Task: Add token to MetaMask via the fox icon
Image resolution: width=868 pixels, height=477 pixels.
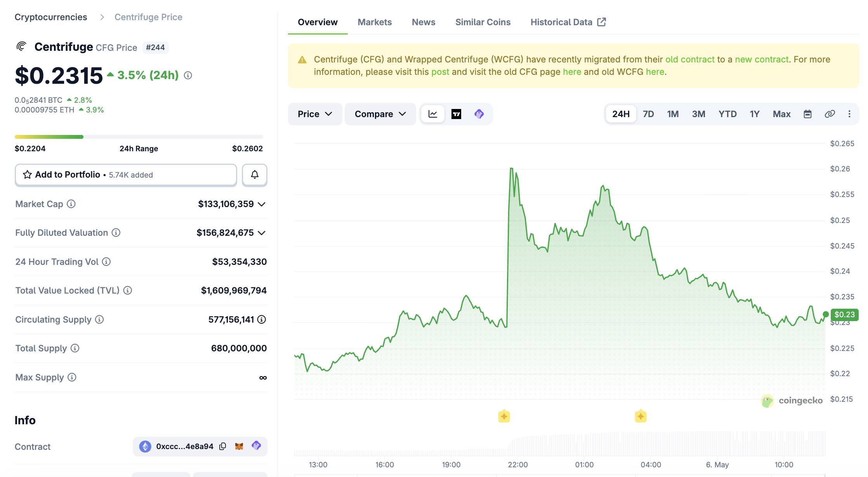Action: (239, 446)
